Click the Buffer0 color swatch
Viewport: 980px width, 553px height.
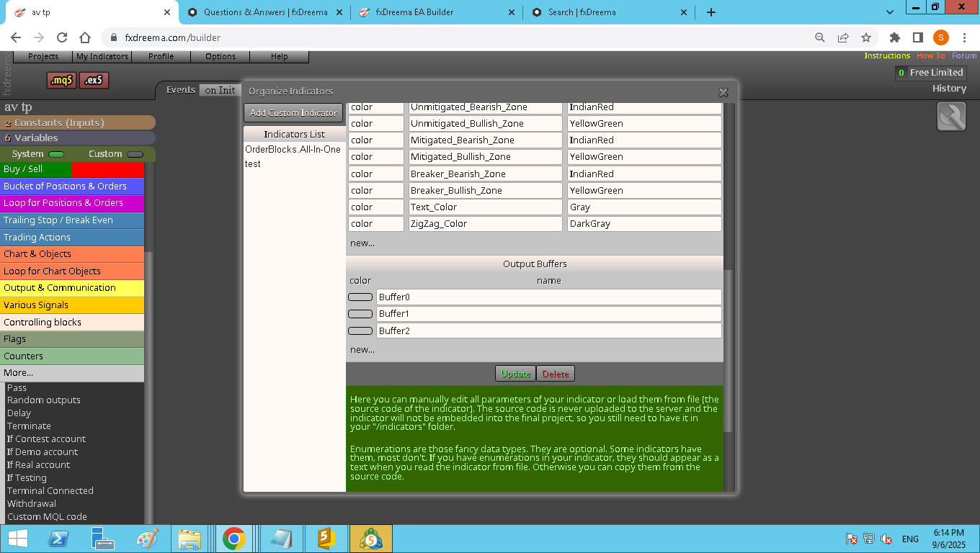[x=360, y=297]
